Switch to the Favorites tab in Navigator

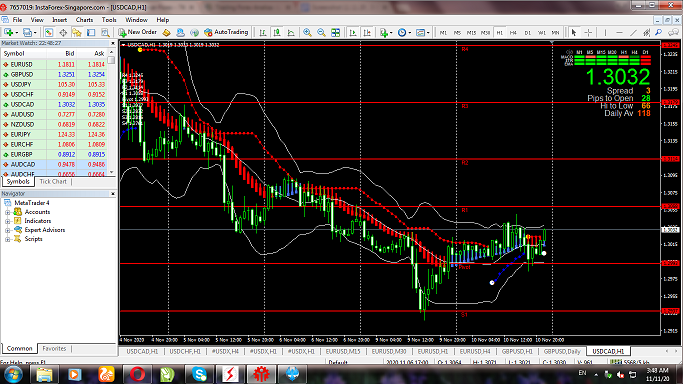click(54, 348)
